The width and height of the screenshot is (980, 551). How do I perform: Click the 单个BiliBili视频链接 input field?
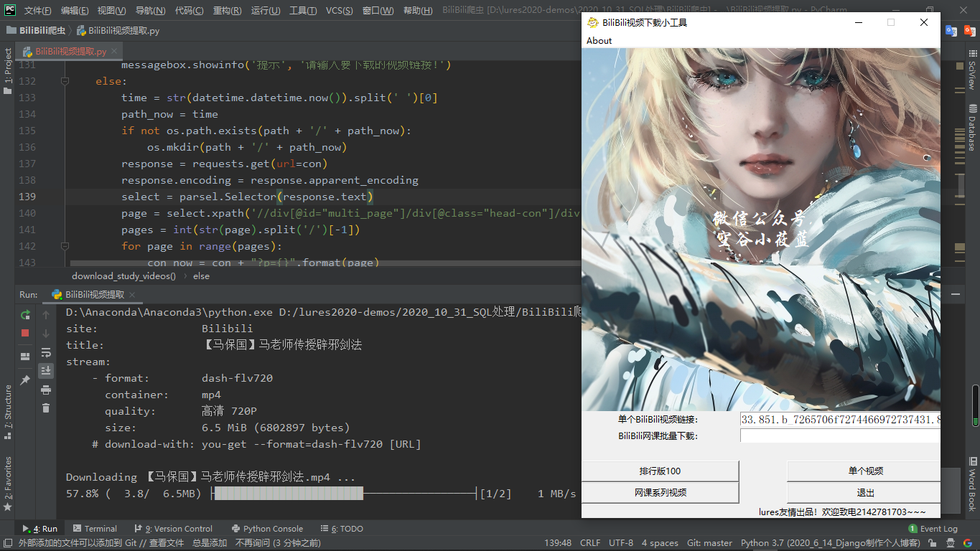[840, 420]
